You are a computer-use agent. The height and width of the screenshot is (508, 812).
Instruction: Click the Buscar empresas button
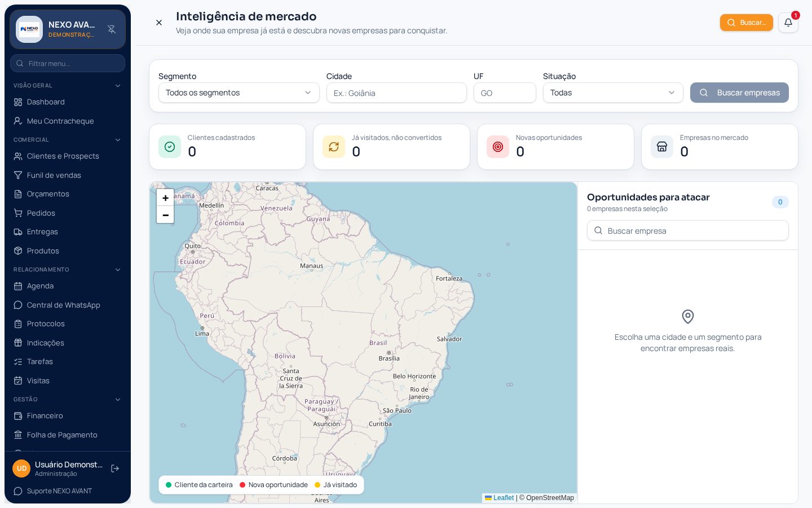click(x=739, y=93)
